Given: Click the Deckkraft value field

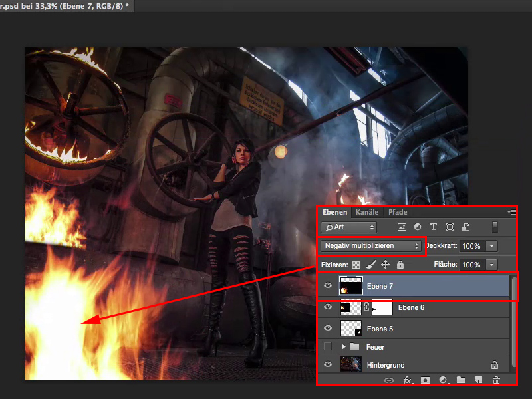Looking at the screenshot, I should click(472, 246).
